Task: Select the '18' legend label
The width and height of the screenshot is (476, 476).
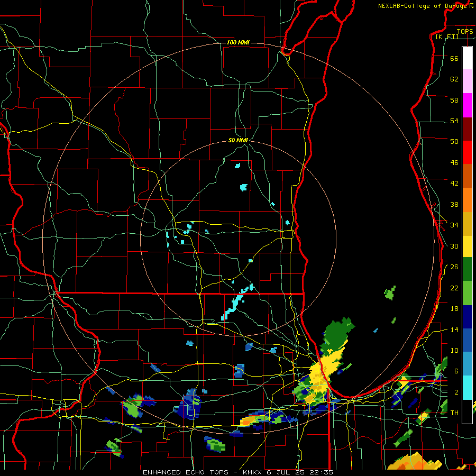Action: click(x=454, y=309)
